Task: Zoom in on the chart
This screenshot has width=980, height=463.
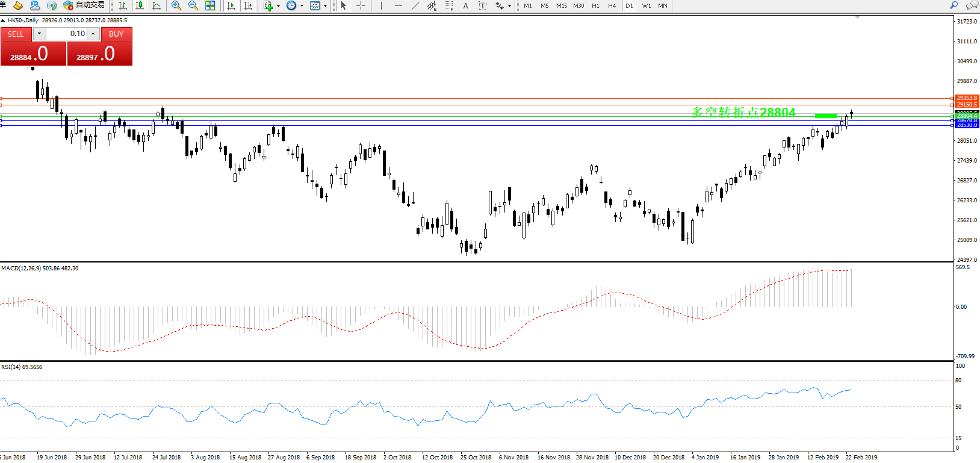Action: coord(176,5)
